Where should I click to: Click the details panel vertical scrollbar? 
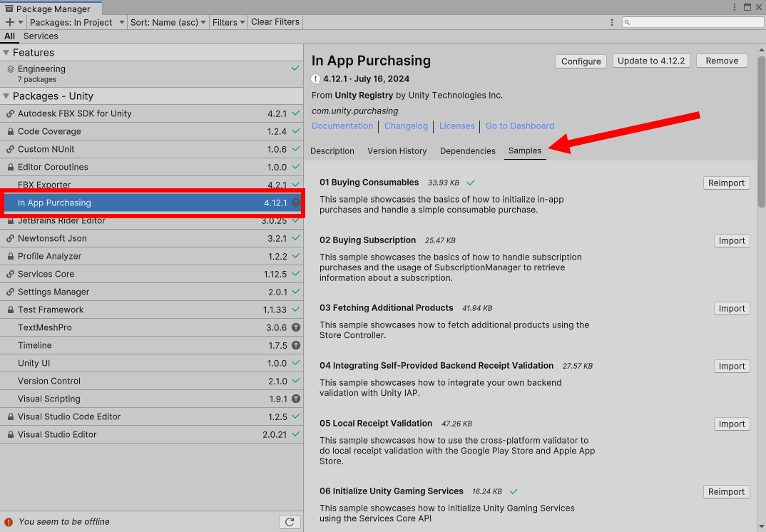pos(762,132)
